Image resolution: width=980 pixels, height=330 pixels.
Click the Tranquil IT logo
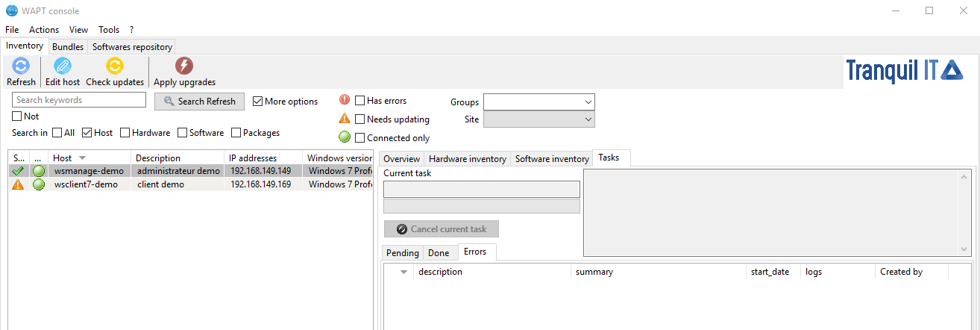(905, 71)
